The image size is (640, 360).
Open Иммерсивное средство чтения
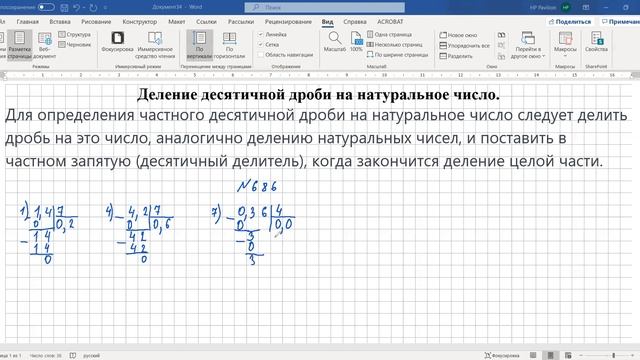tap(155, 45)
